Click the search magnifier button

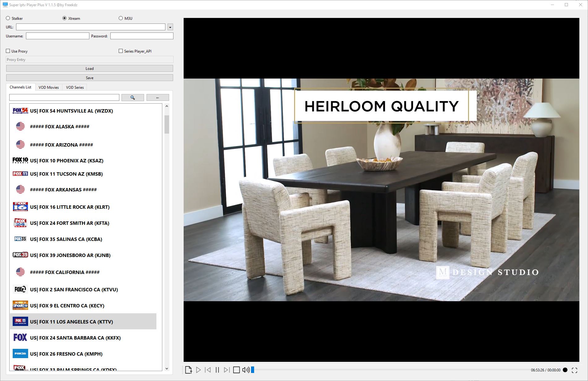point(133,97)
